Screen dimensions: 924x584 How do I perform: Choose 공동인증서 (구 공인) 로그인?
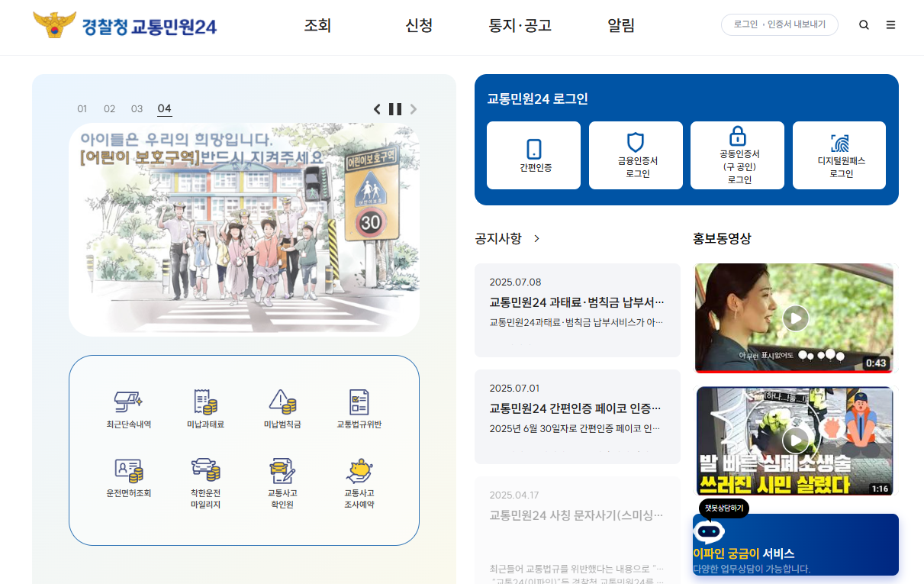click(x=737, y=155)
